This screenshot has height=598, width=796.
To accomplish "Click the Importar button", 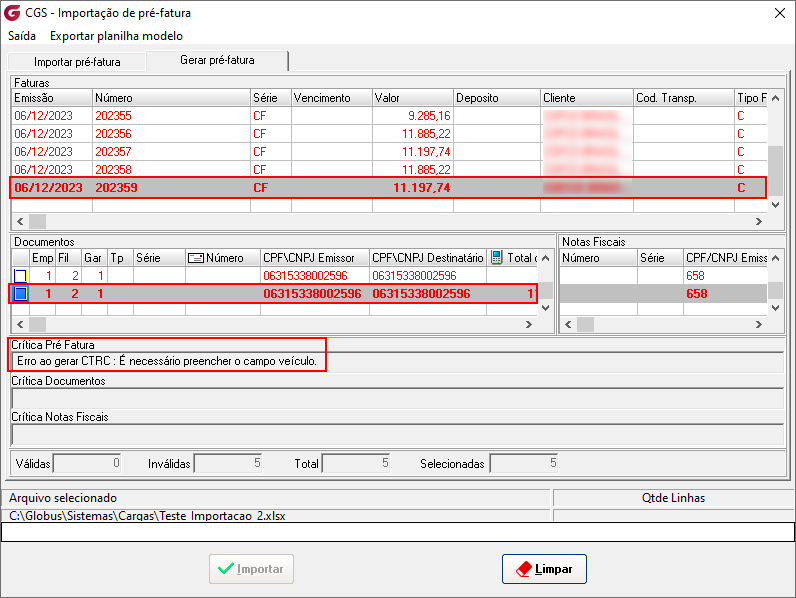I will coord(251,569).
